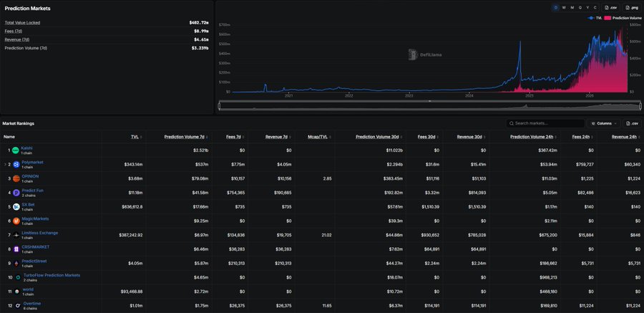Open the PredictStreet link

pos(34,261)
